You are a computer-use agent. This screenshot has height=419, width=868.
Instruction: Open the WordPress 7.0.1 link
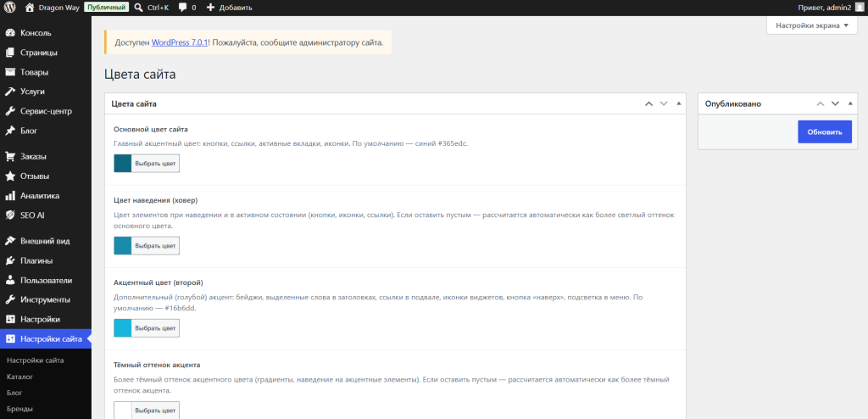(180, 42)
